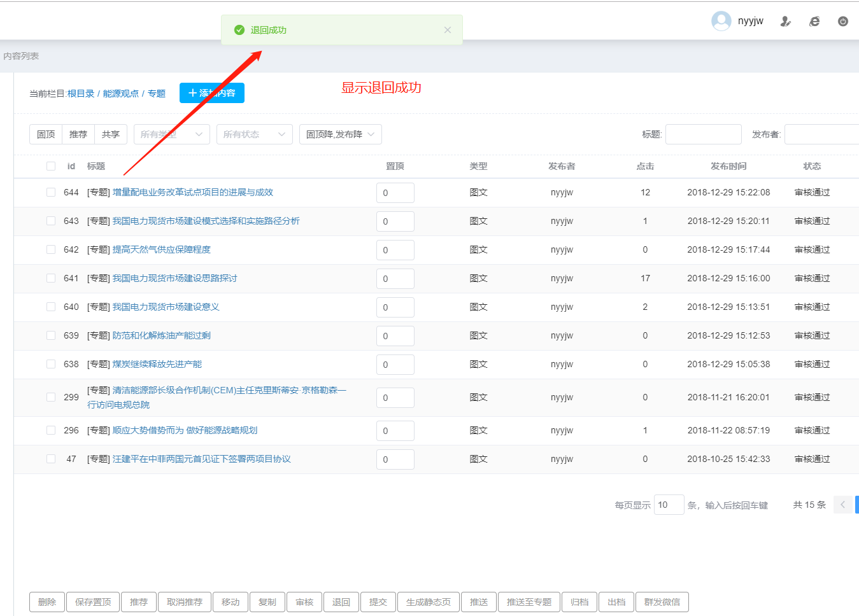
Task: Click the power logout icon
Action: 842,22
